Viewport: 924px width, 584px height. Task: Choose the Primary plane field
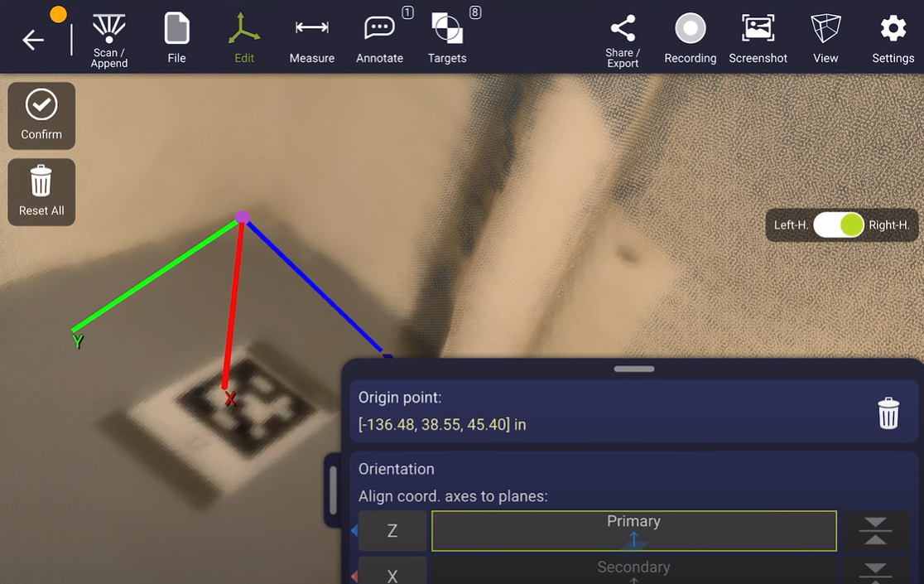[x=634, y=531]
